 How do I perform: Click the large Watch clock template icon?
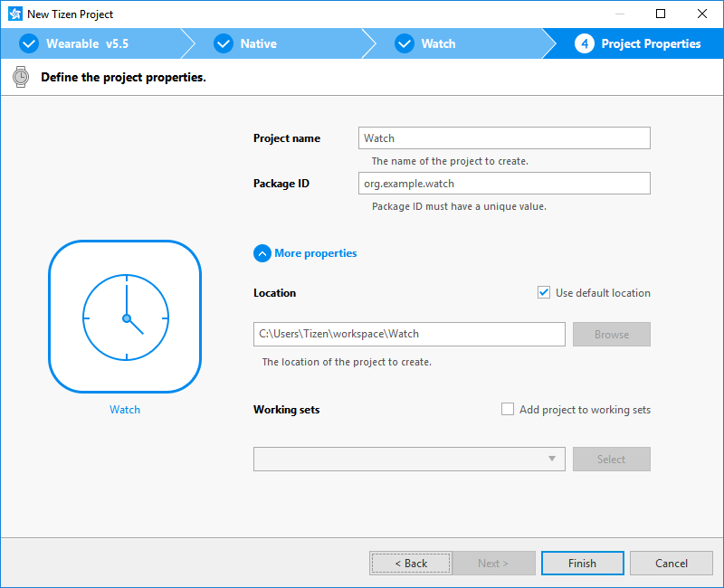pyautogui.click(x=125, y=317)
